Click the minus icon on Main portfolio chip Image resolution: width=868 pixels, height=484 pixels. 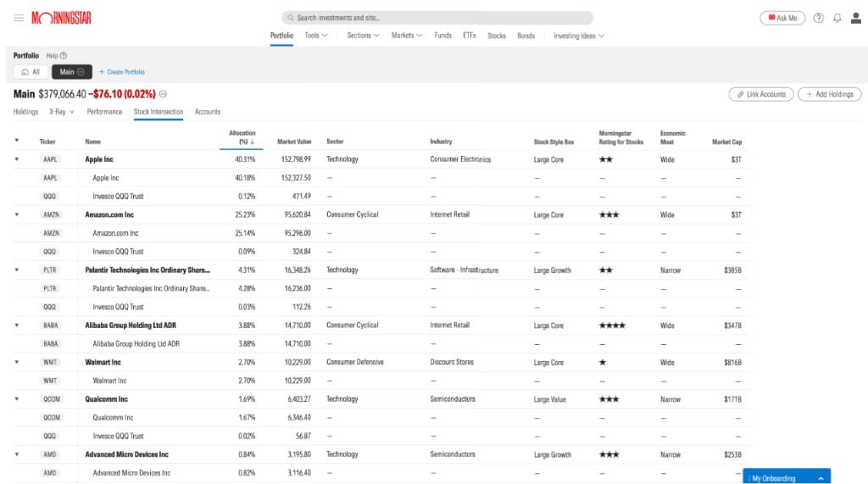pyautogui.click(x=81, y=72)
